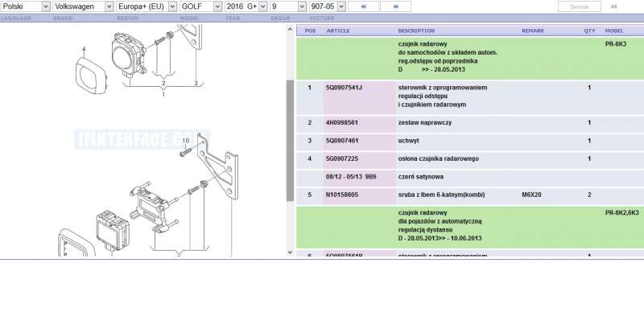Click the parts list scrollbar thumb
644x312 pixels.
(x=290, y=141)
